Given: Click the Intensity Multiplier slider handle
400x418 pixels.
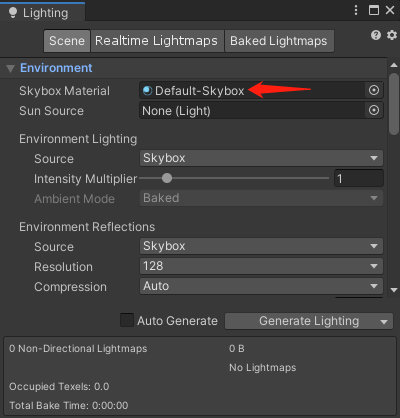Looking at the screenshot, I should pos(167,178).
